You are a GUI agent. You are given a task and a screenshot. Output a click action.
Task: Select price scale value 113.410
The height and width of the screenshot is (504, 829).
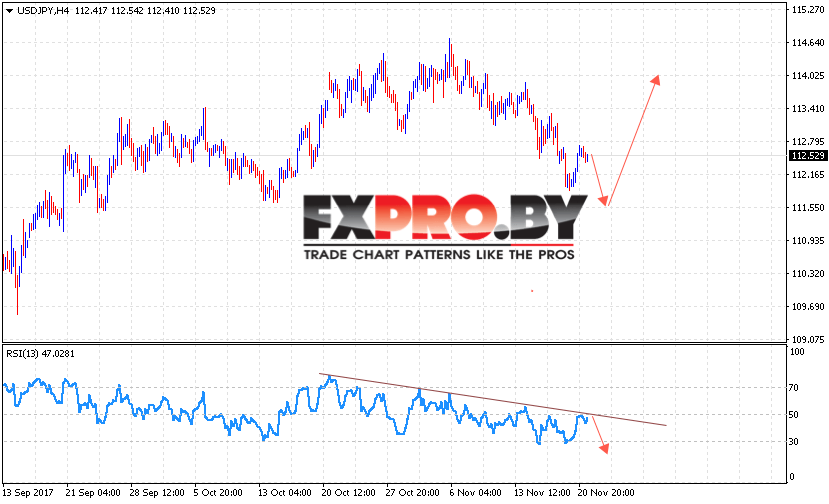[808, 109]
